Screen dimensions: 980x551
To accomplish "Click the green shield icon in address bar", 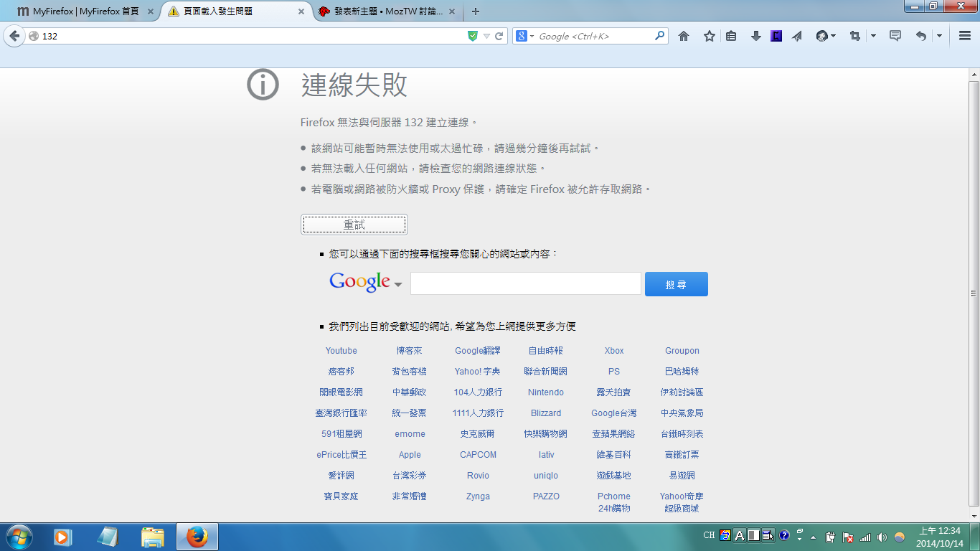I will click(x=472, y=36).
